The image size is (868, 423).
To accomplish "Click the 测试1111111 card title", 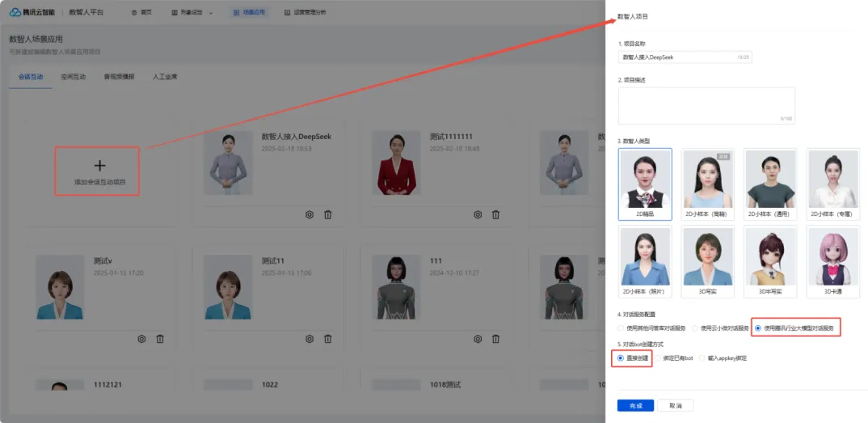I will (x=451, y=136).
